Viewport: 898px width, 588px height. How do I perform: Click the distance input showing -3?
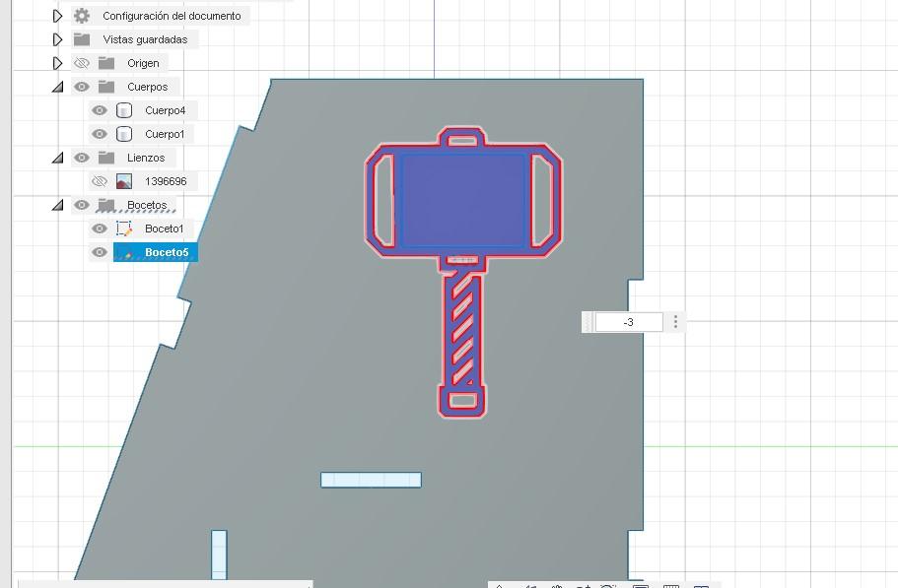pyautogui.click(x=629, y=322)
